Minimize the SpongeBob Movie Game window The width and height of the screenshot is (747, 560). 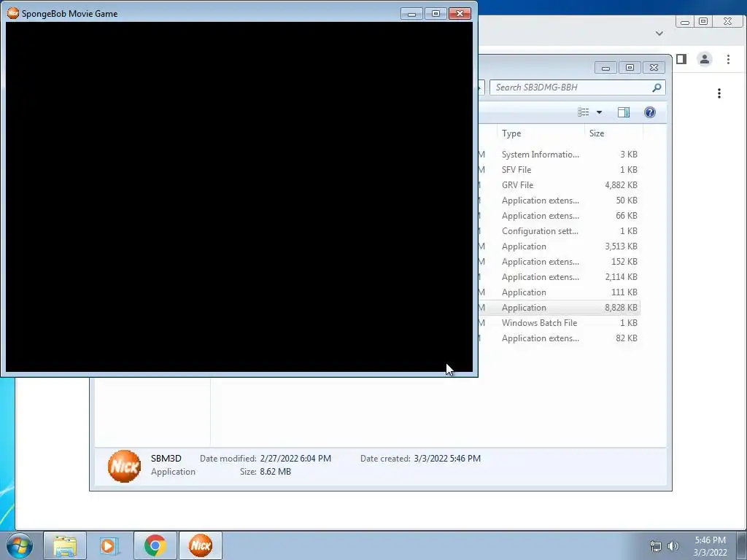(x=411, y=14)
